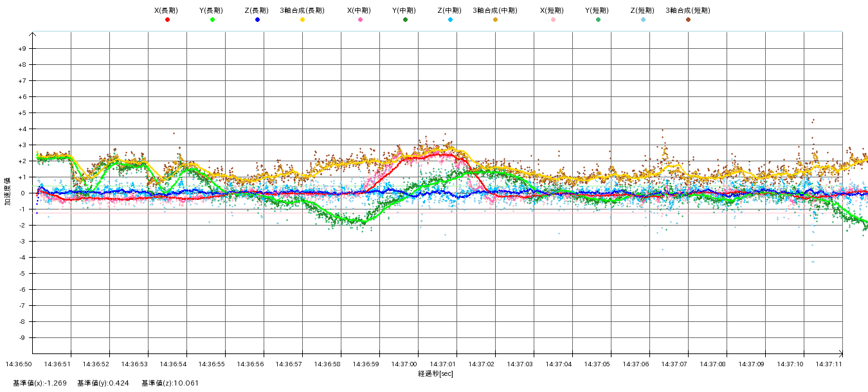Screen dimensions: 868x392
Task: Select the dark green Y(中期) legend marker
Action: (405, 20)
